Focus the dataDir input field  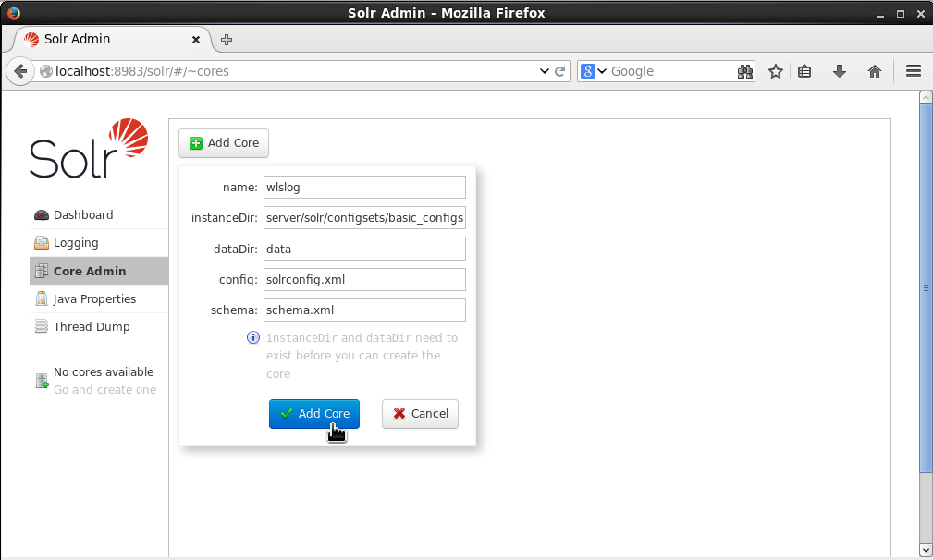pyautogui.click(x=364, y=250)
